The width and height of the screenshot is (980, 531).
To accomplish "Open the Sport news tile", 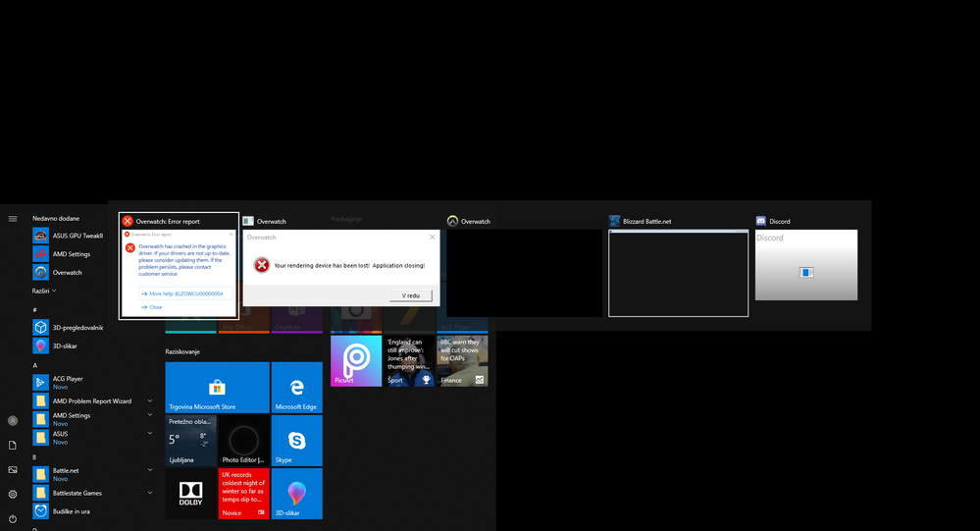I will click(409, 361).
